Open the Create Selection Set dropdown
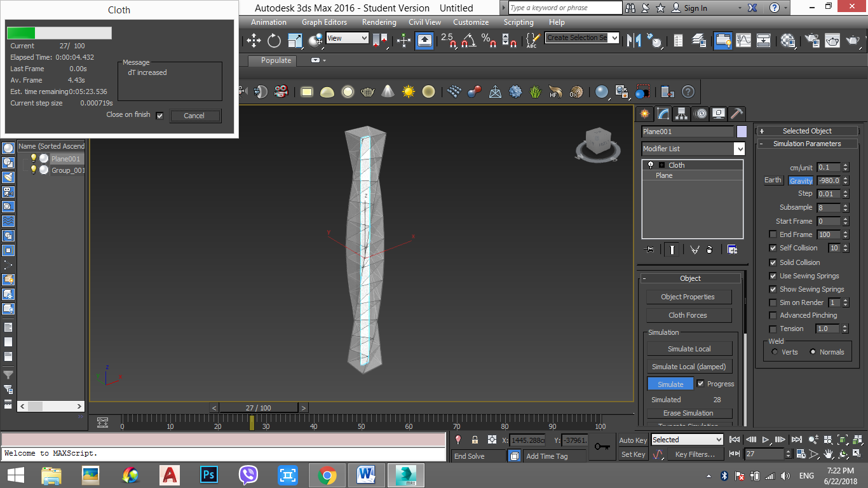The width and height of the screenshot is (868, 488). coord(614,37)
